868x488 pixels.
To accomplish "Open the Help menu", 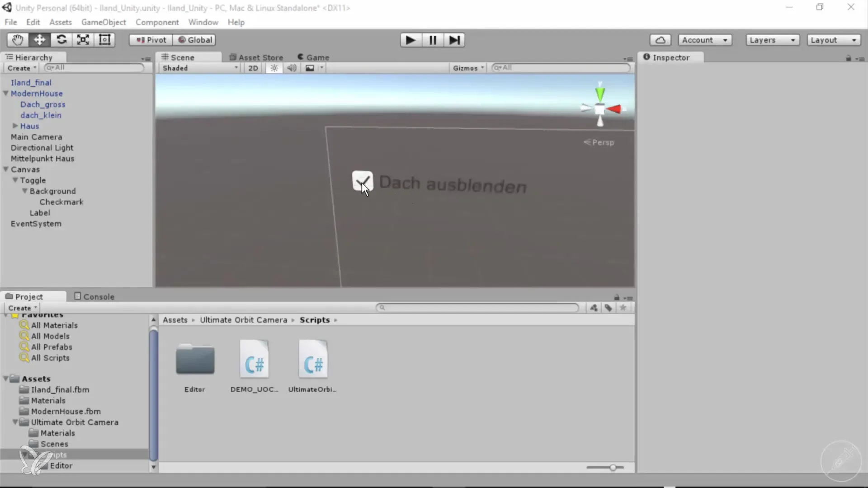I will tap(236, 22).
